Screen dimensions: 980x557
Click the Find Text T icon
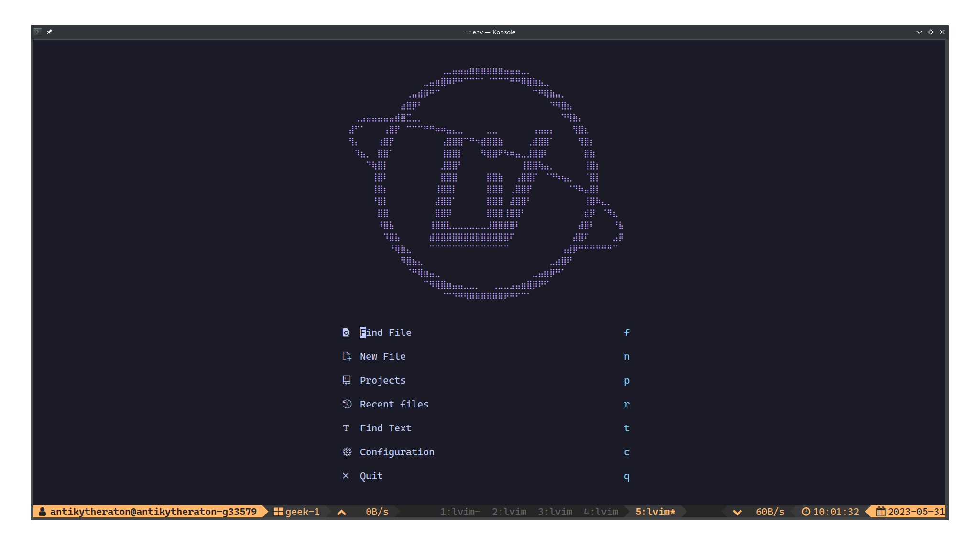346,428
